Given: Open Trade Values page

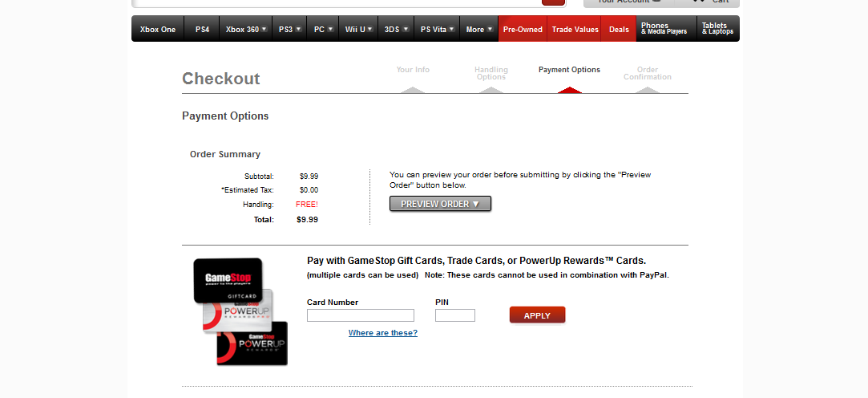Looking at the screenshot, I should click(575, 30).
